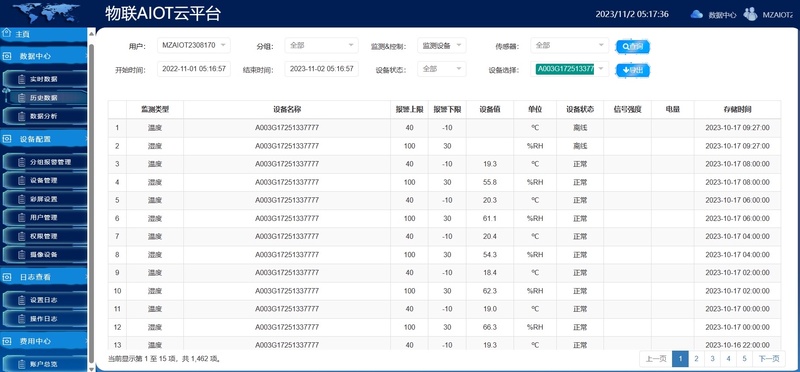Click the clipboard icon for 账户总览
The image size is (800, 372).
point(21,364)
